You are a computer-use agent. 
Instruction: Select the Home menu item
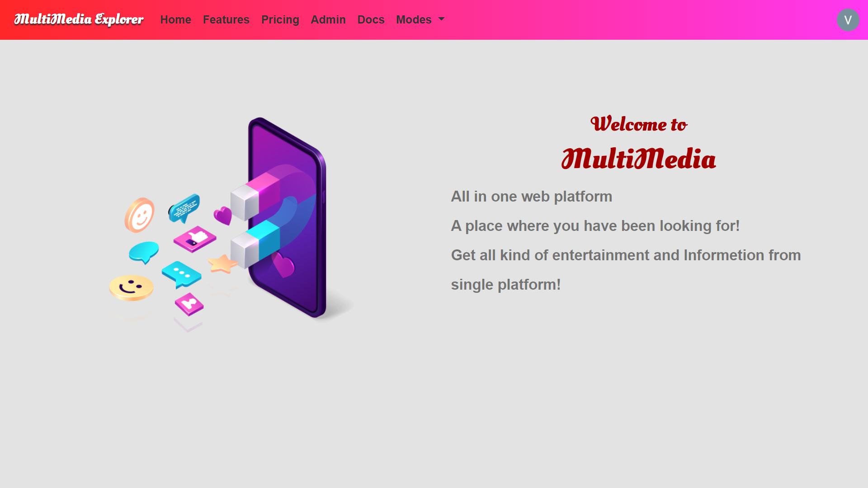click(175, 20)
